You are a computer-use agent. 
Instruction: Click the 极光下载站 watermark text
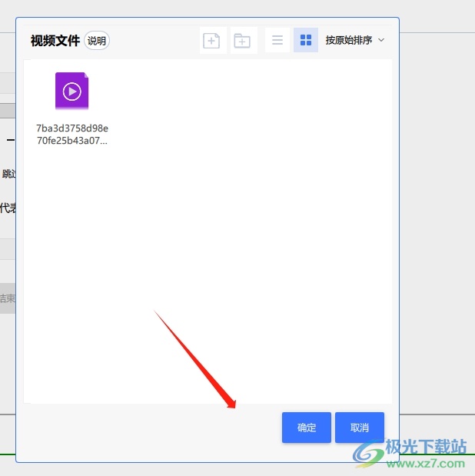pos(426,447)
